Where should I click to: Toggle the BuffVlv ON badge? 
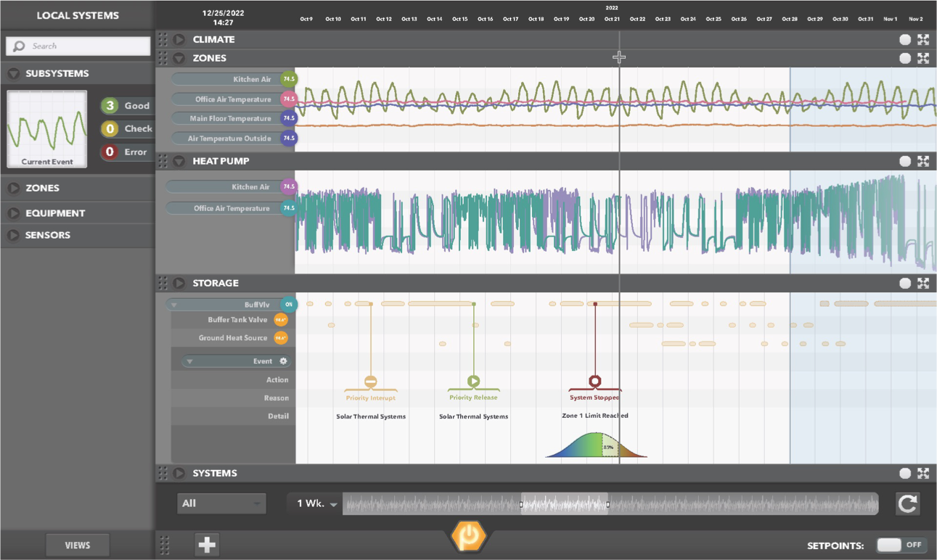pyautogui.click(x=289, y=305)
